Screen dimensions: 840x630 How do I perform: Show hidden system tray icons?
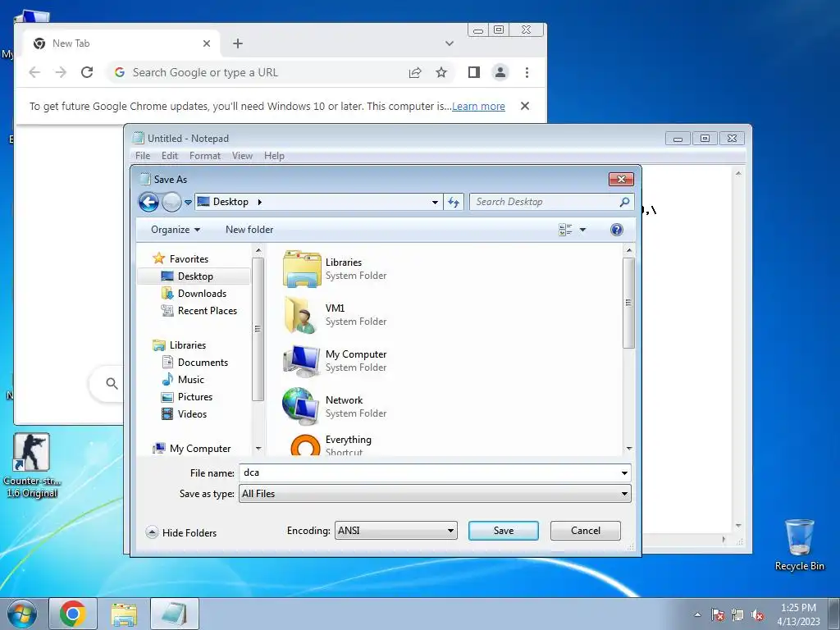pyautogui.click(x=697, y=614)
